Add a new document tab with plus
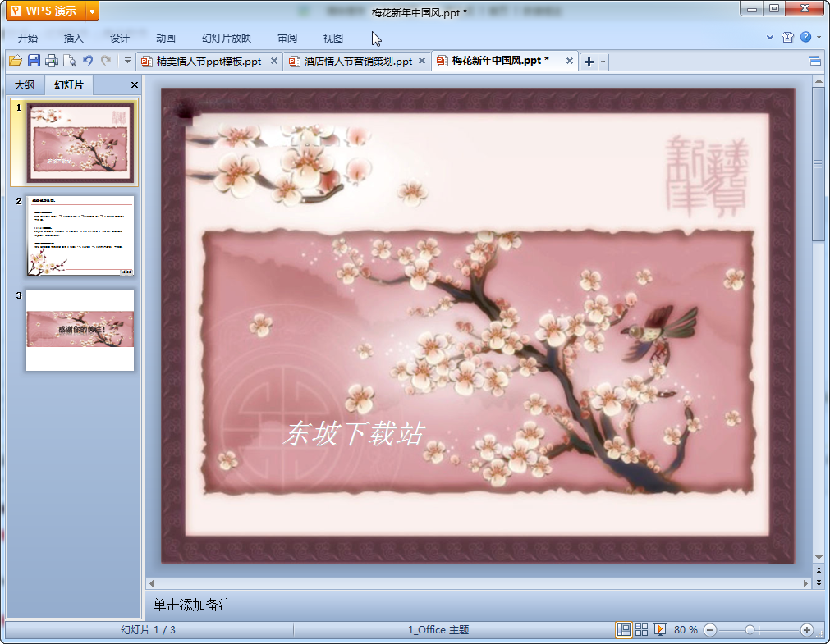This screenshot has width=830, height=644. tap(589, 62)
